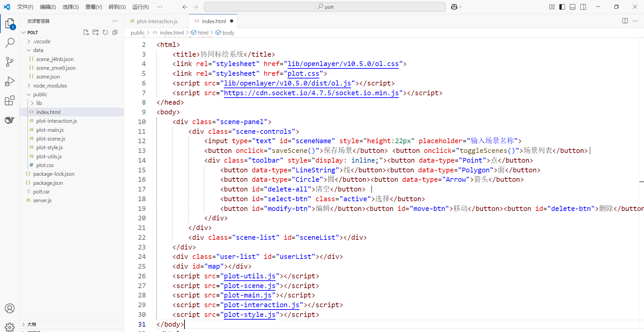
Task: Click the VS Code logo icon
Action: pos(7,7)
